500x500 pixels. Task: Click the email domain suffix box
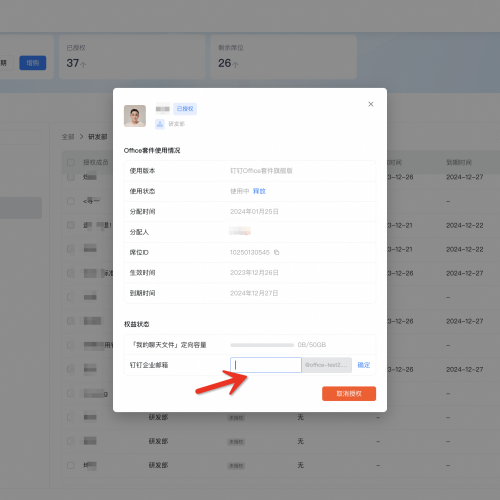click(327, 365)
